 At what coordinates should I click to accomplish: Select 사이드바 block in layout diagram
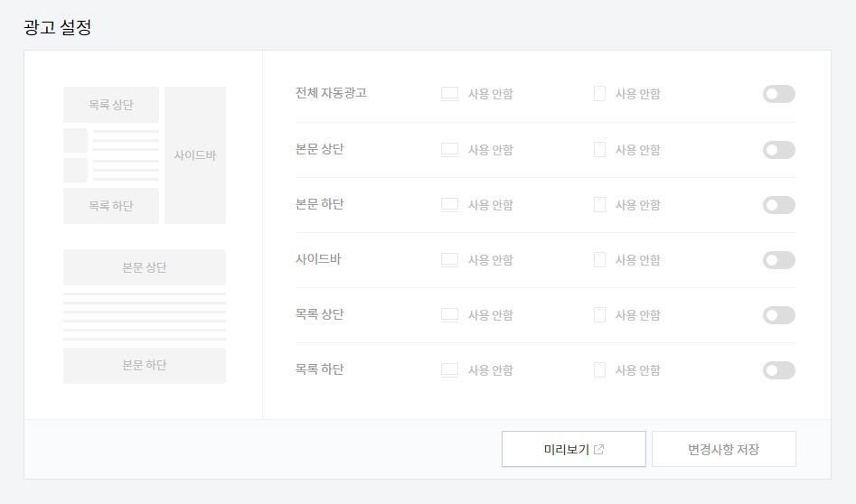(x=195, y=155)
